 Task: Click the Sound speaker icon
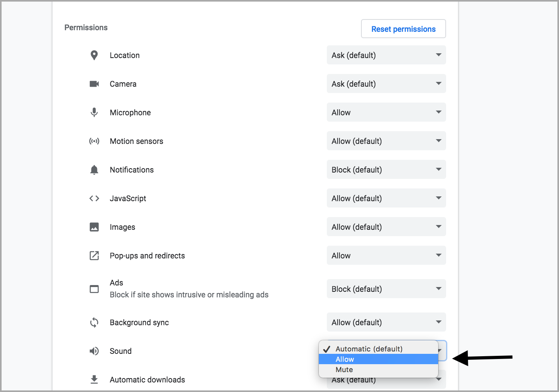point(94,351)
